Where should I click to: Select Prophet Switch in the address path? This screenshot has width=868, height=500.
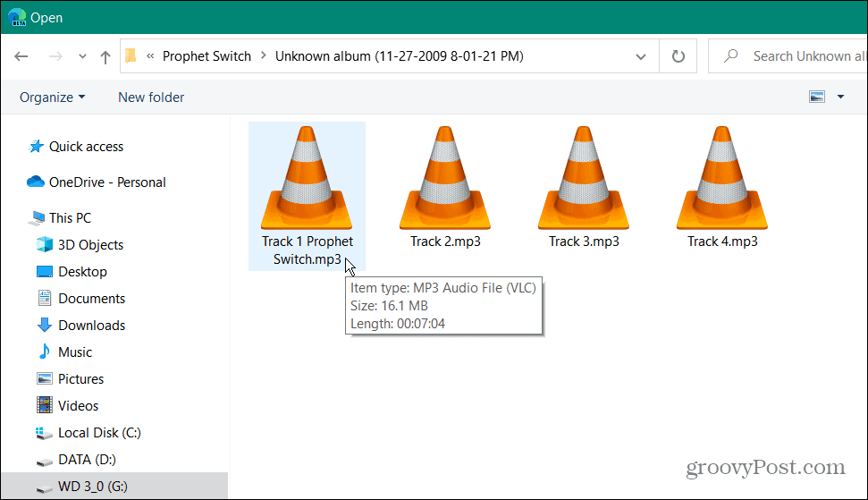tap(206, 56)
